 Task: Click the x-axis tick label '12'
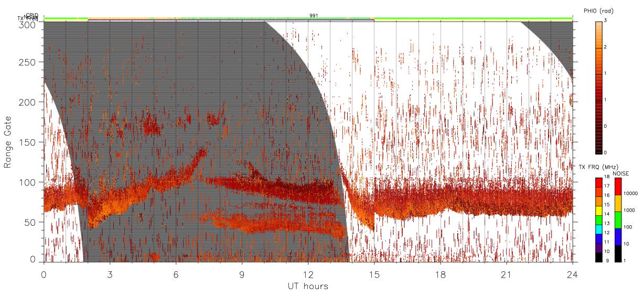point(308,274)
